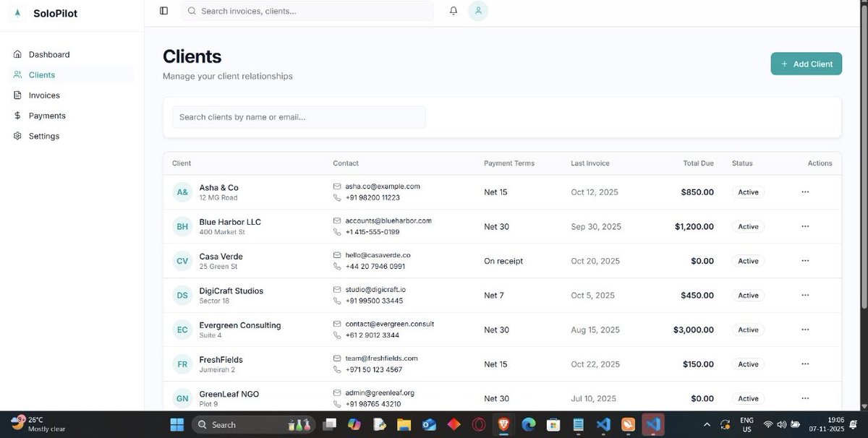868x438 pixels.
Task: Click the email icon beside accounts@blueharbor.com
Action: pyautogui.click(x=337, y=220)
